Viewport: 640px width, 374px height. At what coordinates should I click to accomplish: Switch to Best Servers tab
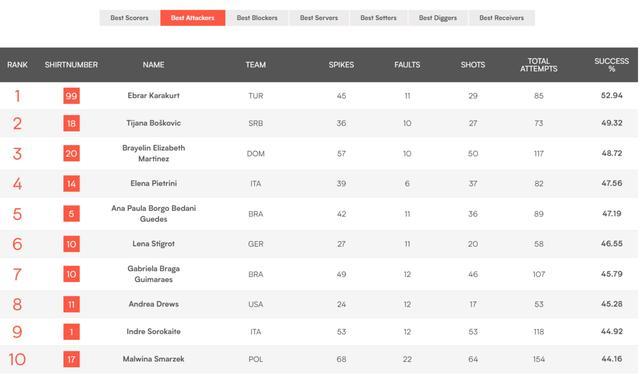[319, 18]
